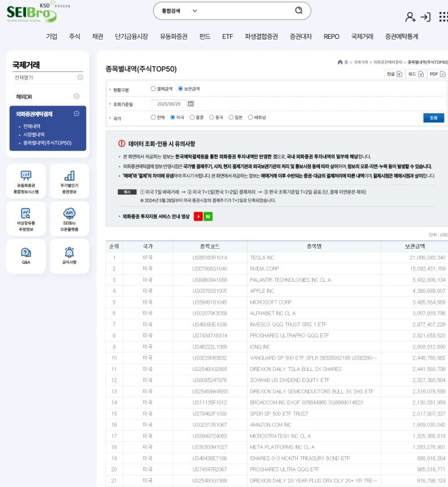Viewport: 448px width, 487px height.
Task: Open the 펀드 menu
Action: point(205,37)
